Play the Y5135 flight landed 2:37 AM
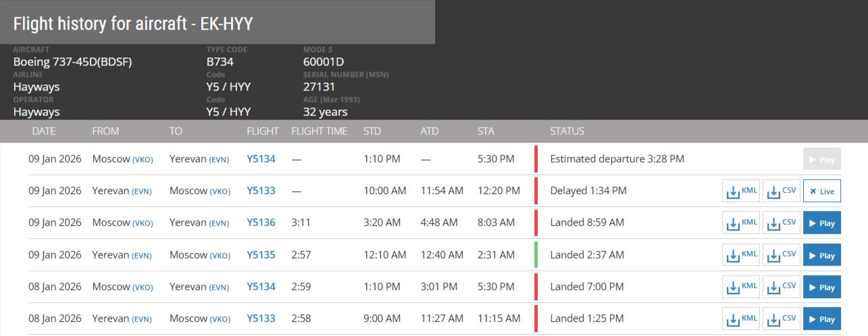This screenshot has height=336, width=868. 821,256
